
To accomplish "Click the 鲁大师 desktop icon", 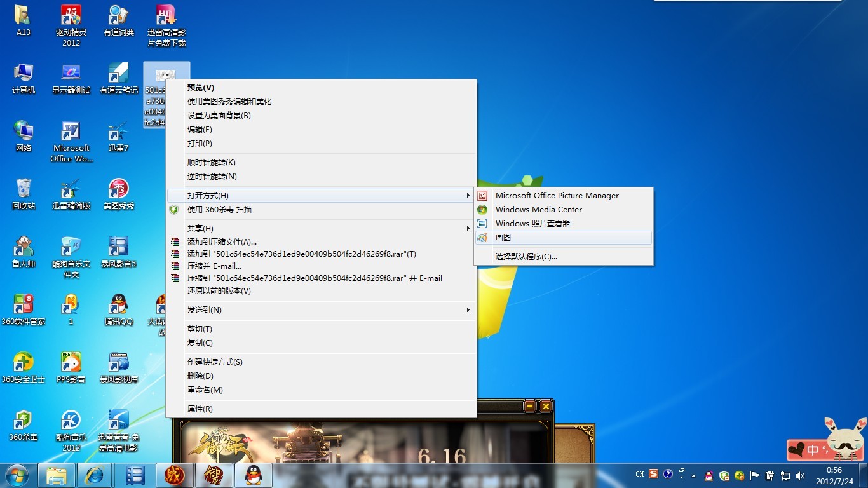I will (24, 252).
